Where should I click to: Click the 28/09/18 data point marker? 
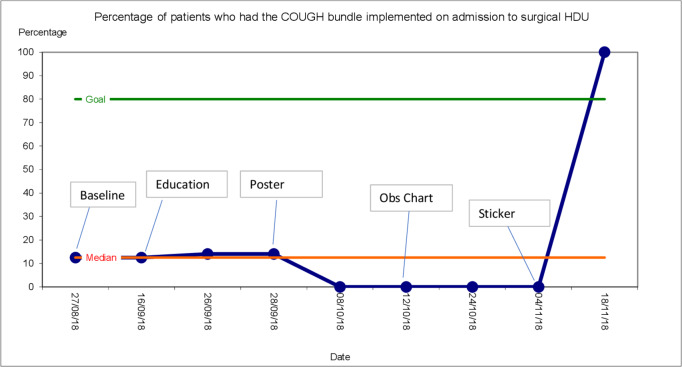(x=274, y=254)
